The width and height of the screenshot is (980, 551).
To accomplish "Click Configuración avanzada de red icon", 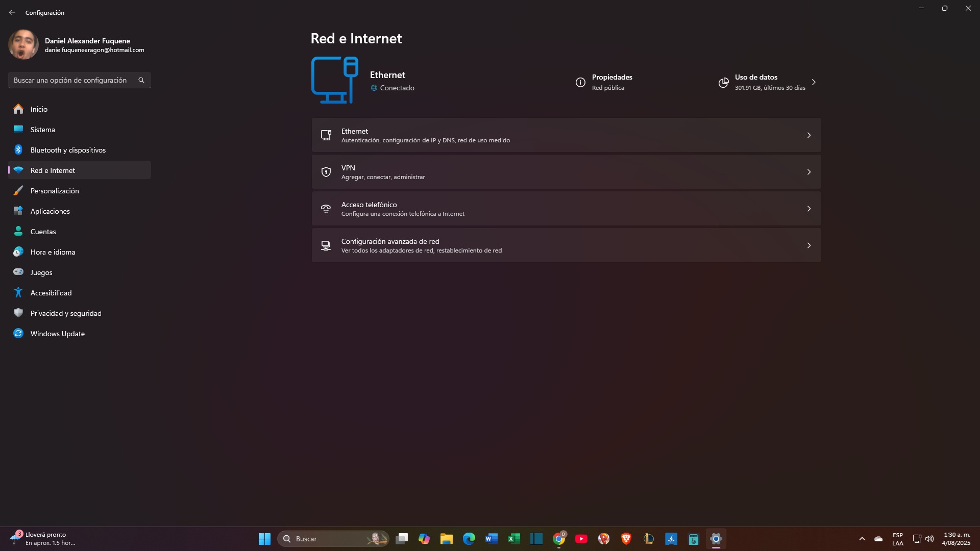I will [326, 245].
